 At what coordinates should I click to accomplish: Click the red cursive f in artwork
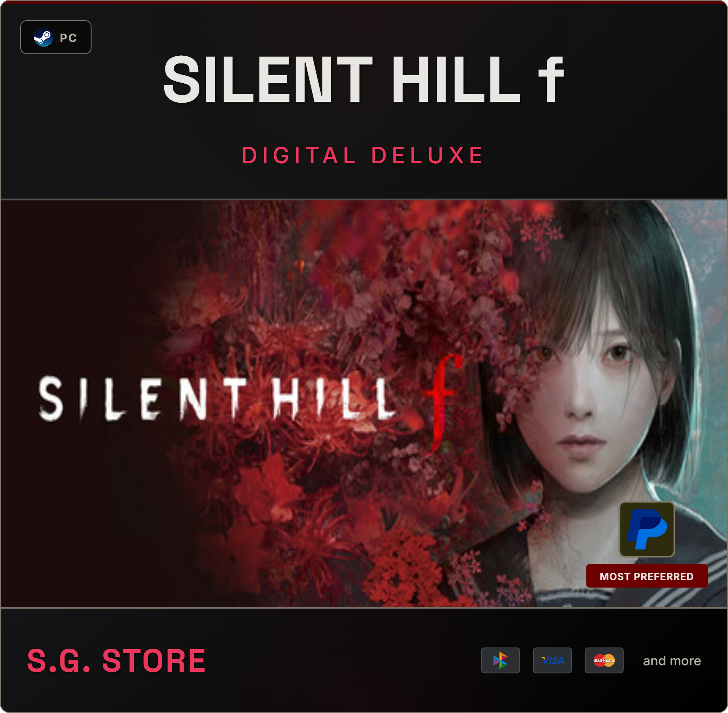point(443,402)
